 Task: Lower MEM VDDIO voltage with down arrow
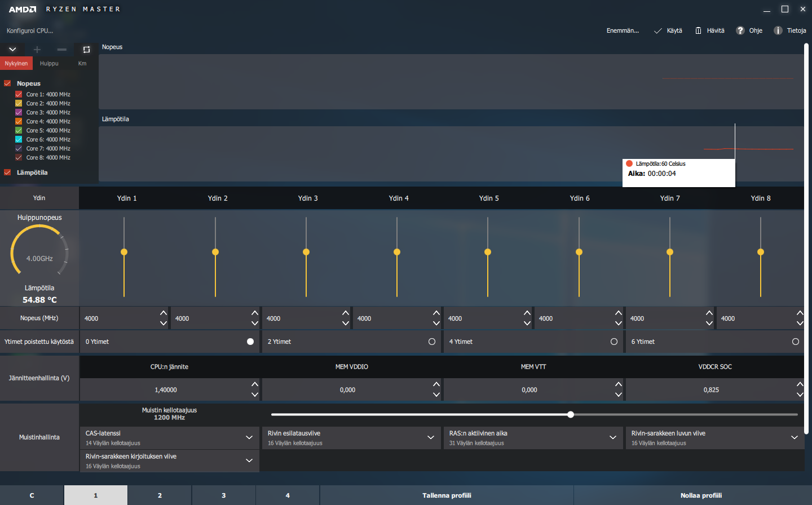(x=436, y=395)
